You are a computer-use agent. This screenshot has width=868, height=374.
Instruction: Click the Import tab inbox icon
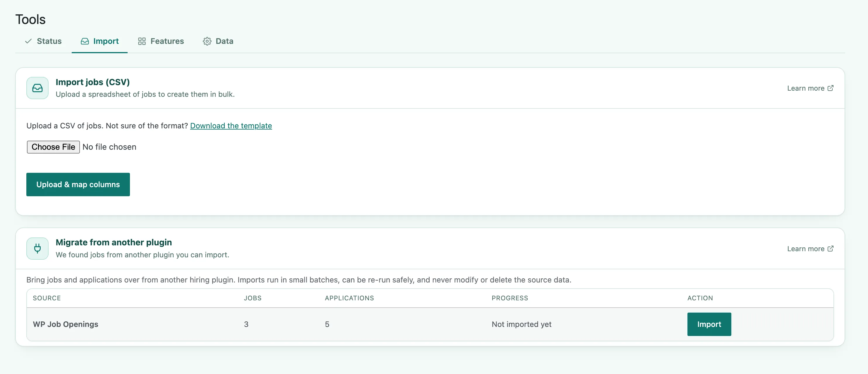(x=85, y=41)
